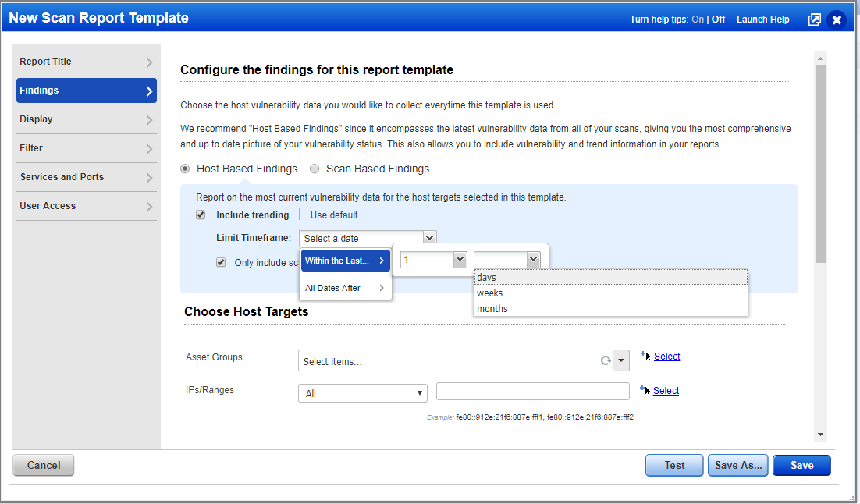Open the Filter section
The image size is (860, 504).
tap(86, 148)
